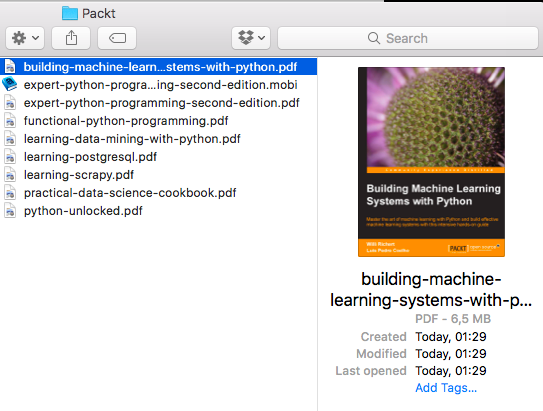Click the PDF - 6,5 MB file info

453,319
